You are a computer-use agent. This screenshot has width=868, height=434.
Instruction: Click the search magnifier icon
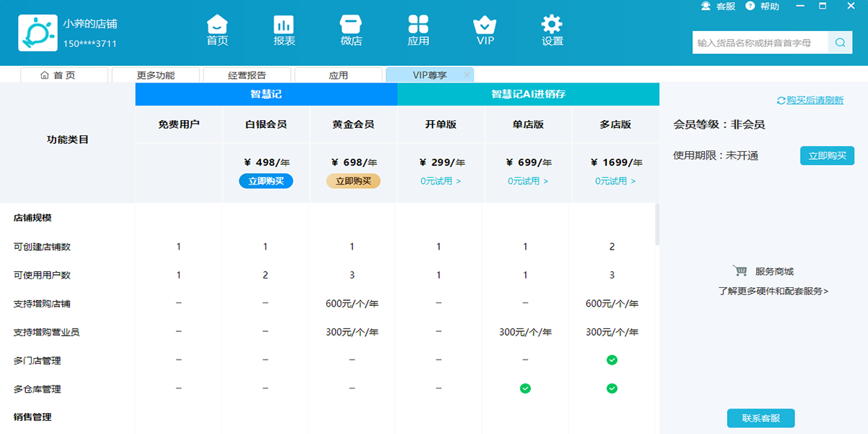pos(840,43)
